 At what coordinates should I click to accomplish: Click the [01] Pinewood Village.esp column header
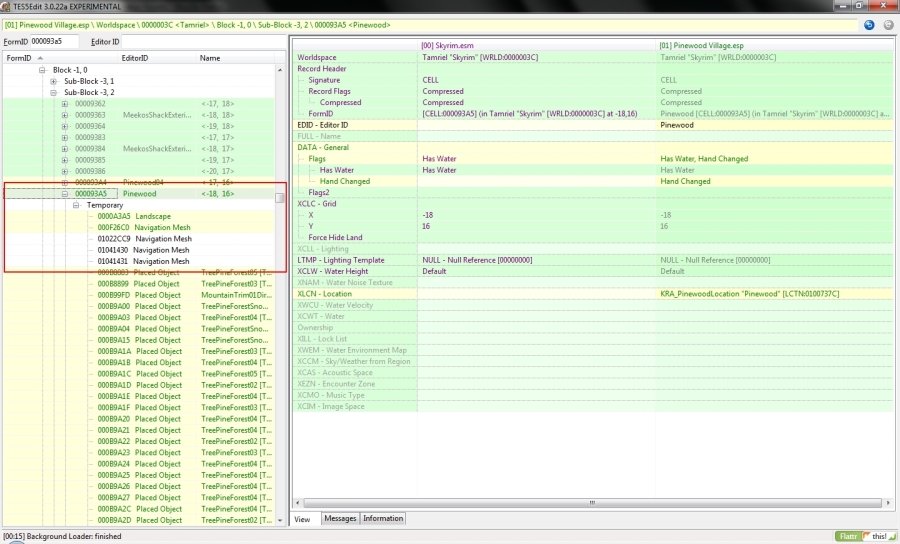(775, 45)
